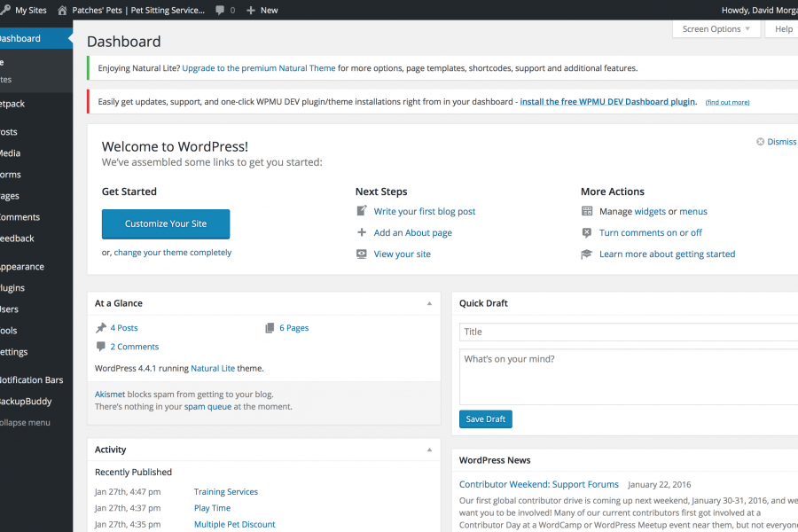The width and height of the screenshot is (798, 532).
Task: Select Dashboard in the sidebar
Action: click(36, 39)
